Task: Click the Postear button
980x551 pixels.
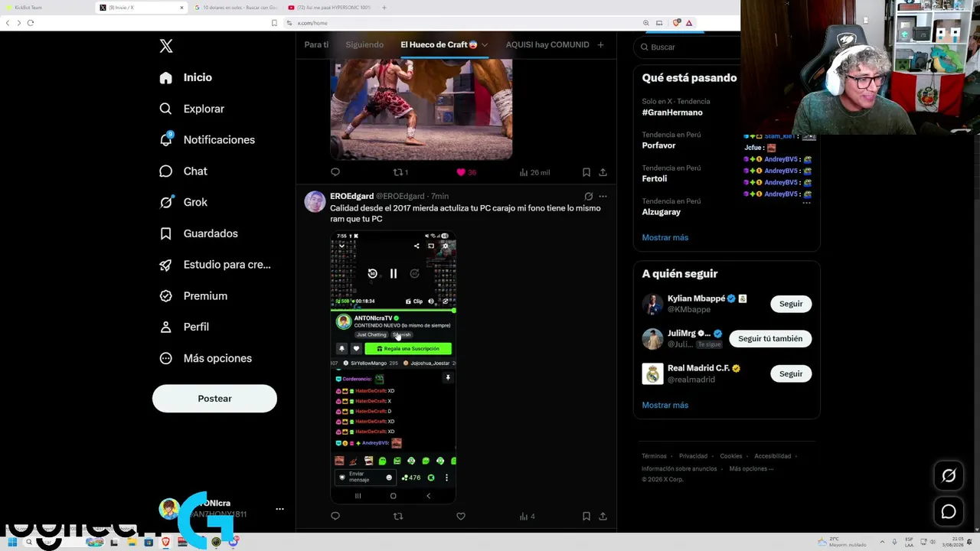Action: 214,399
